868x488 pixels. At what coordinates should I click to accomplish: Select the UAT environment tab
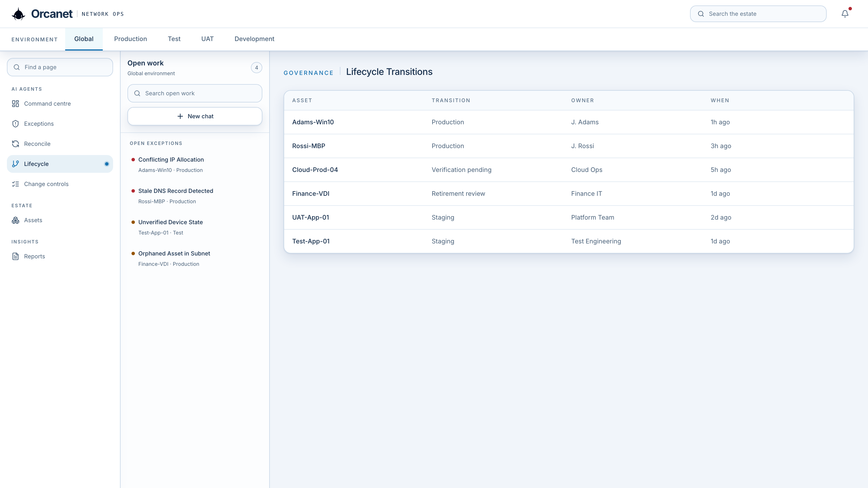(207, 39)
